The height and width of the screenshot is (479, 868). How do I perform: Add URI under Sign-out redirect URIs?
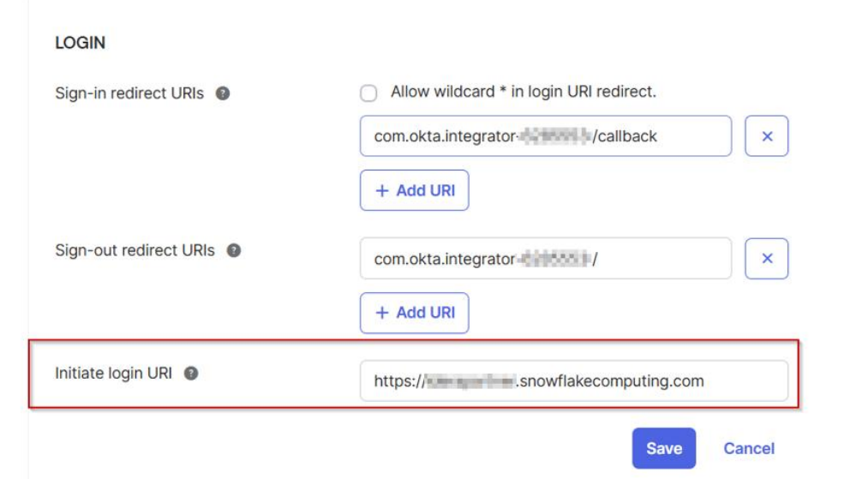[415, 313]
